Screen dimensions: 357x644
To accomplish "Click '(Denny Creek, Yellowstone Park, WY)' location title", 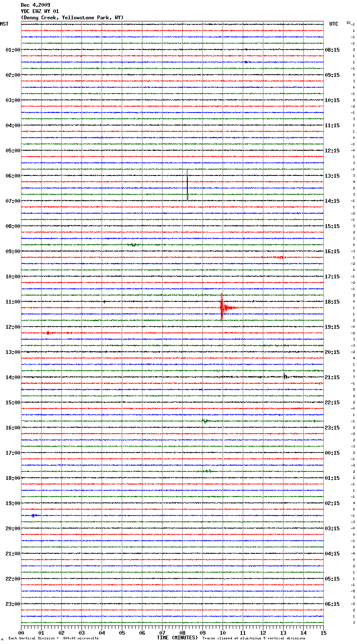I will pyautogui.click(x=72, y=18).
